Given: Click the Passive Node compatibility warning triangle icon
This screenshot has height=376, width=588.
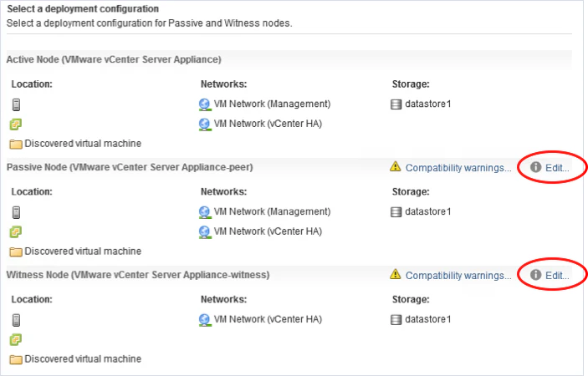Looking at the screenshot, I should [396, 166].
